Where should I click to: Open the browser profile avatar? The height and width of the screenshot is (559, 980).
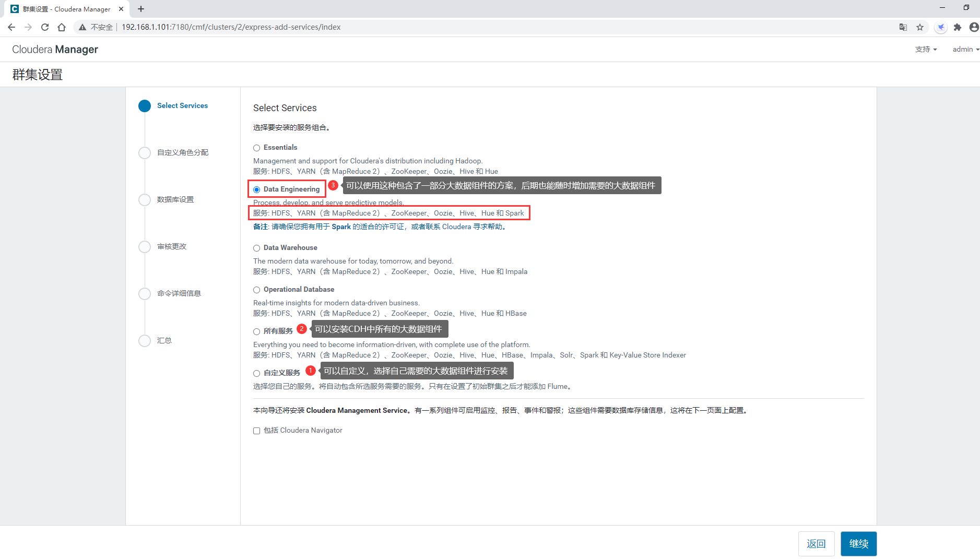(x=974, y=27)
